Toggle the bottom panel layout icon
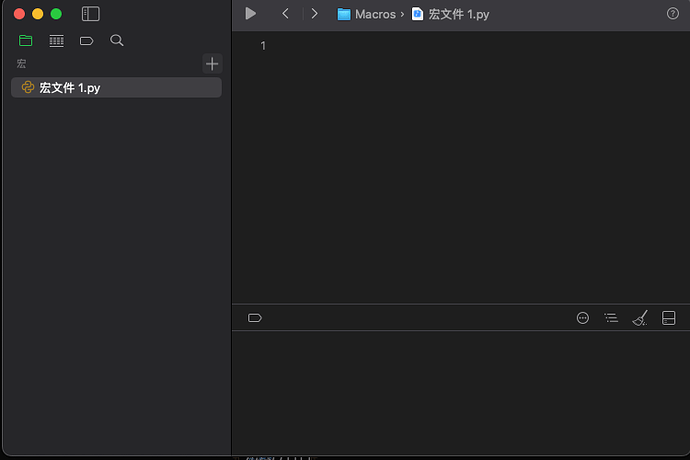Viewport: 690px width, 460px height. (x=668, y=318)
